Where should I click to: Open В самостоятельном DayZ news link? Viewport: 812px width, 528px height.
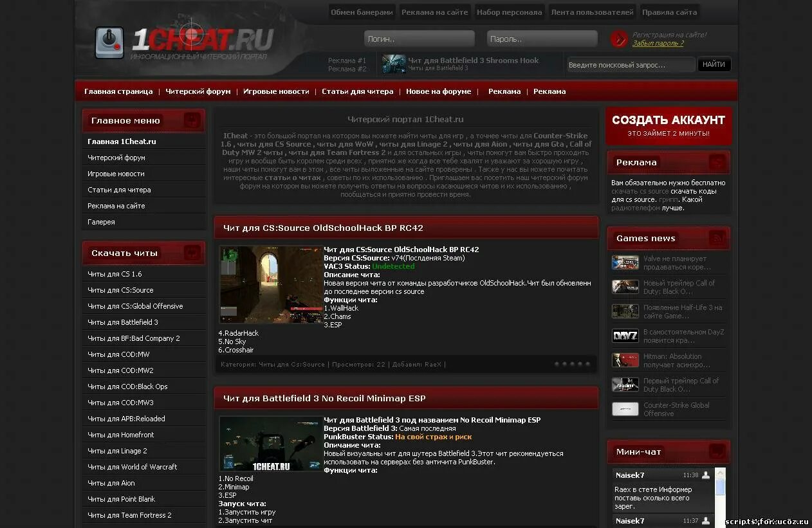pos(683,336)
